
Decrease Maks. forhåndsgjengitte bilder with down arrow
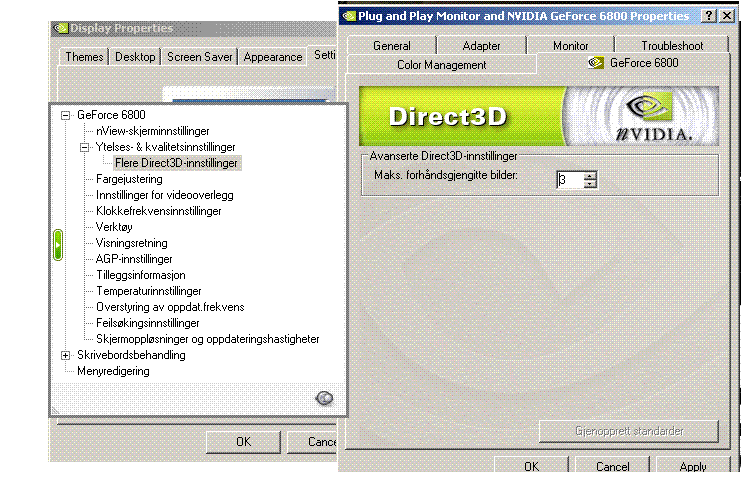pos(590,184)
